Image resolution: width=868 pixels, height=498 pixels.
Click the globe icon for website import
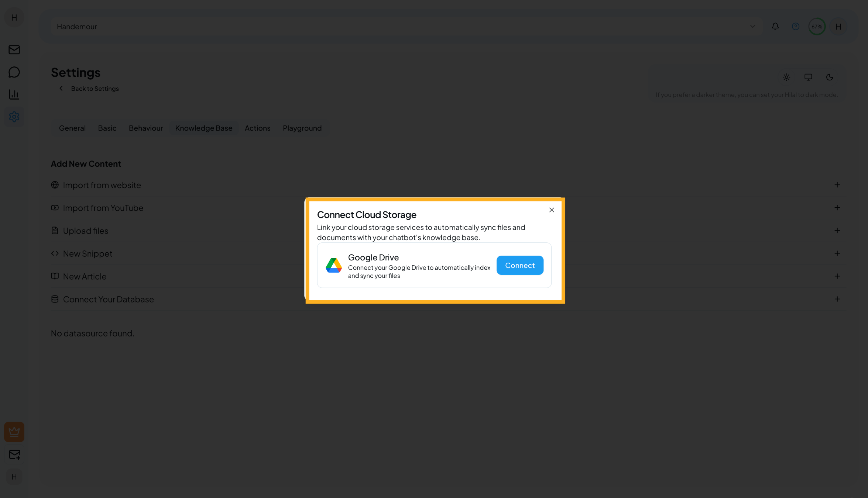pyautogui.click(x=55, y=185)
